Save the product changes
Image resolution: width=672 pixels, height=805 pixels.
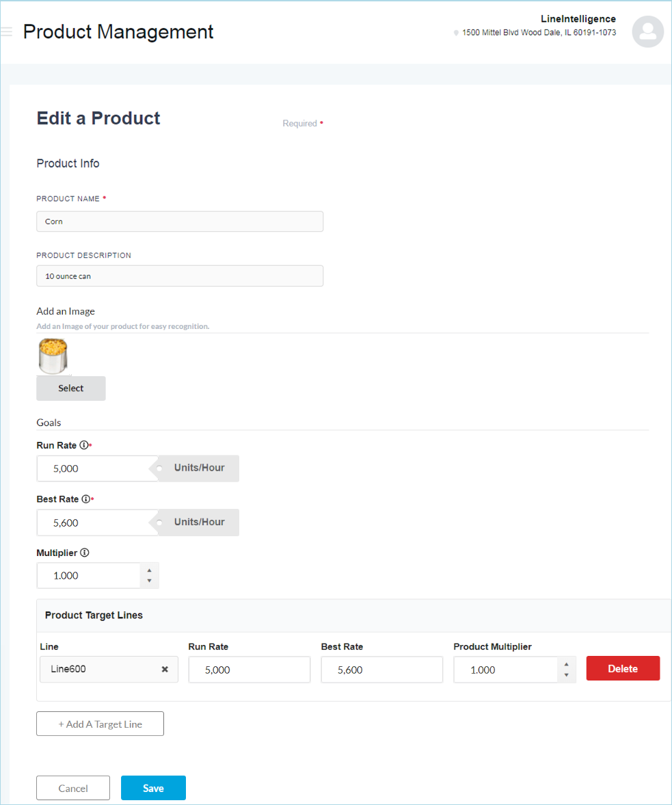point(153,788)
